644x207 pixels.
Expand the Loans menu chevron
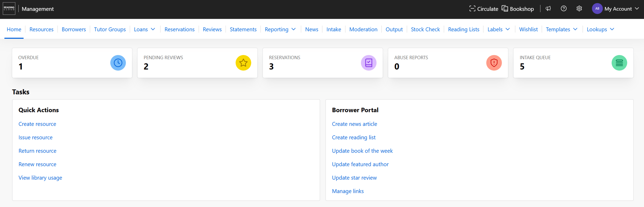[153, 29]
